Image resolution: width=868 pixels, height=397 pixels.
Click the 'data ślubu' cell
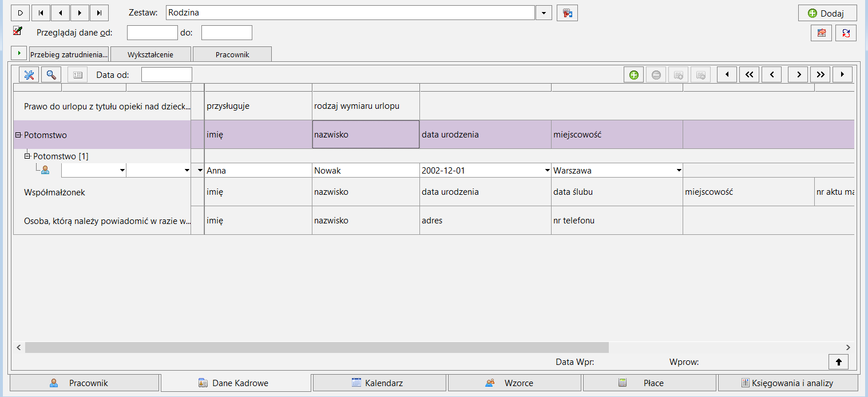click(x=617, y=192)
